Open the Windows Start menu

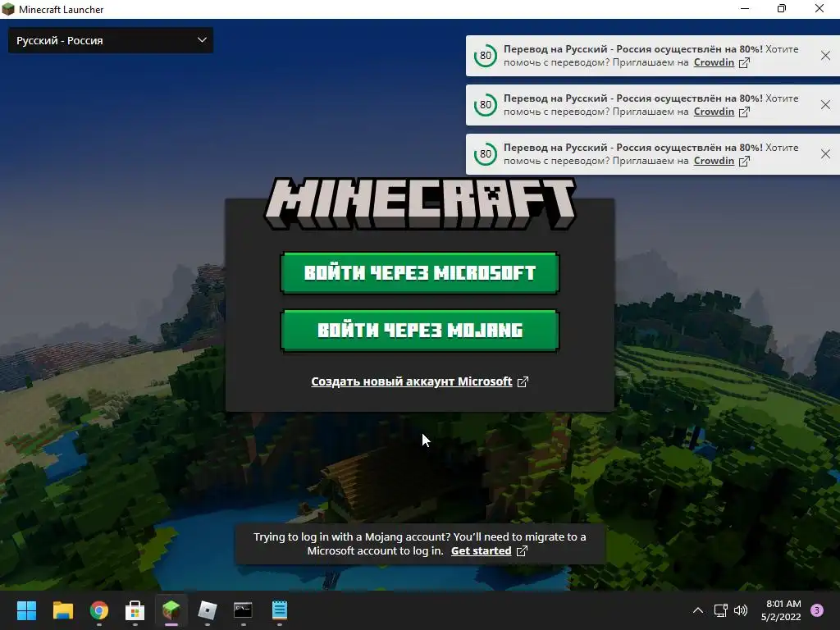(x=26, y=610)
